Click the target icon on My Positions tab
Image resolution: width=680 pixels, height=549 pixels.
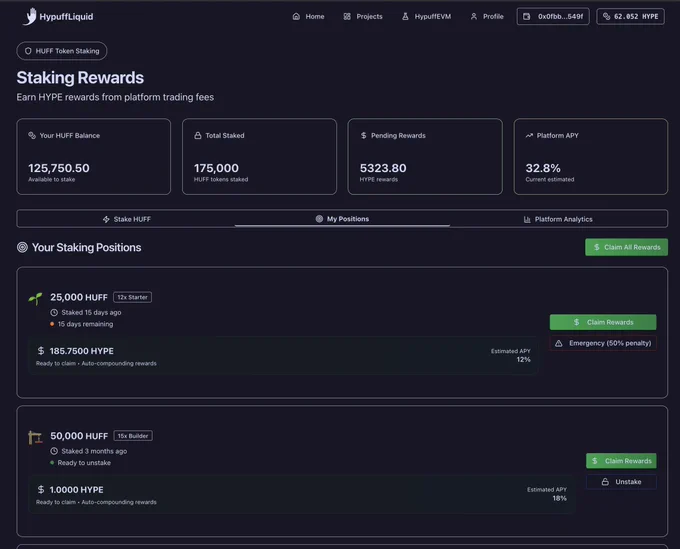(x=319, y=219)
